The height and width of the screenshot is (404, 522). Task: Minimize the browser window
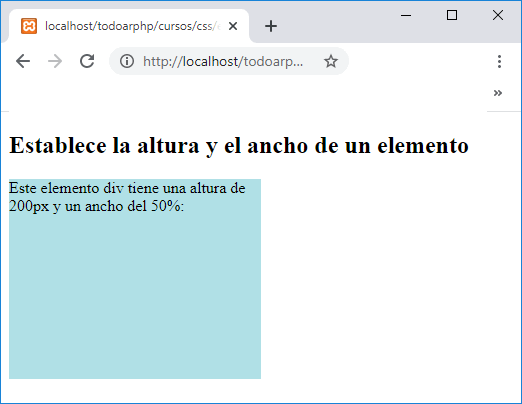(406, 15)
